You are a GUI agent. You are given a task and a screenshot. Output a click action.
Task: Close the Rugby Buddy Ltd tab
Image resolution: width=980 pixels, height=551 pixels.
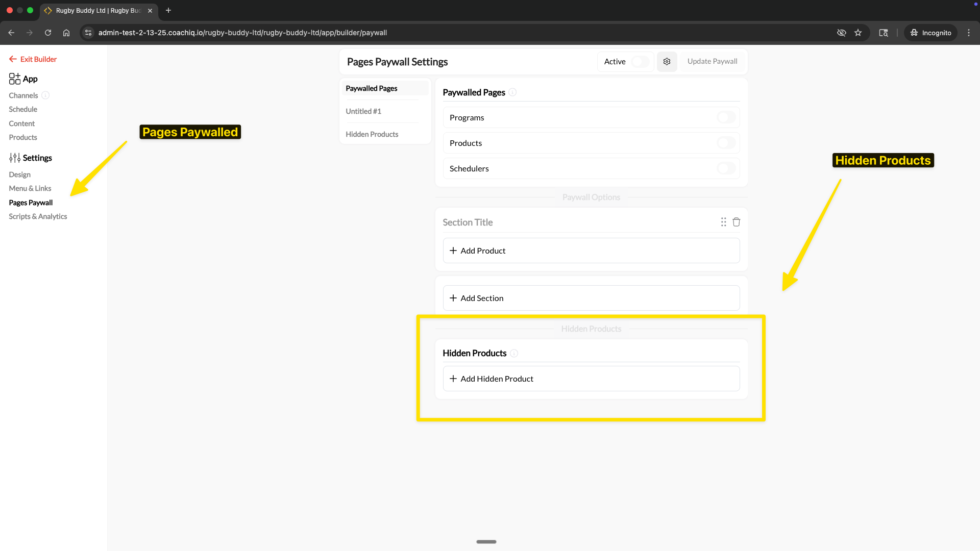[150, 10]
